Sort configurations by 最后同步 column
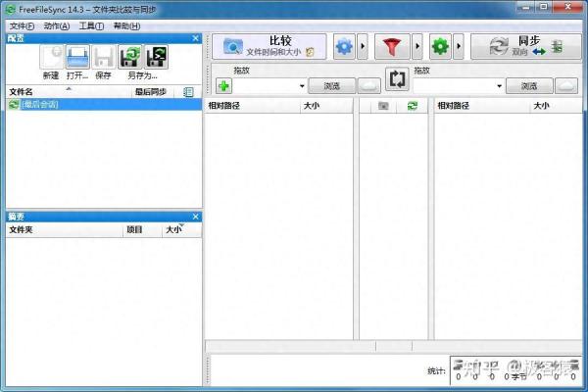The width and height of the screenshot is (588, 392). 154,92
